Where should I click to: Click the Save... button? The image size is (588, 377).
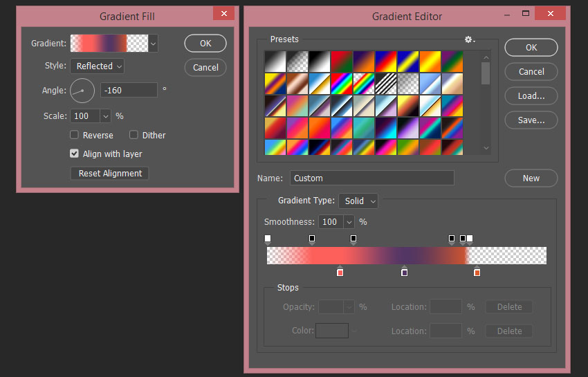tap(531, 120)
